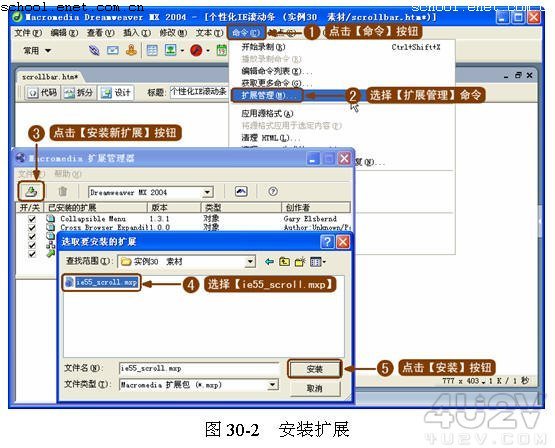Toggle the fourth extension checkbox in the list
The height and width of the screenshot is (448, 555).
32,245
